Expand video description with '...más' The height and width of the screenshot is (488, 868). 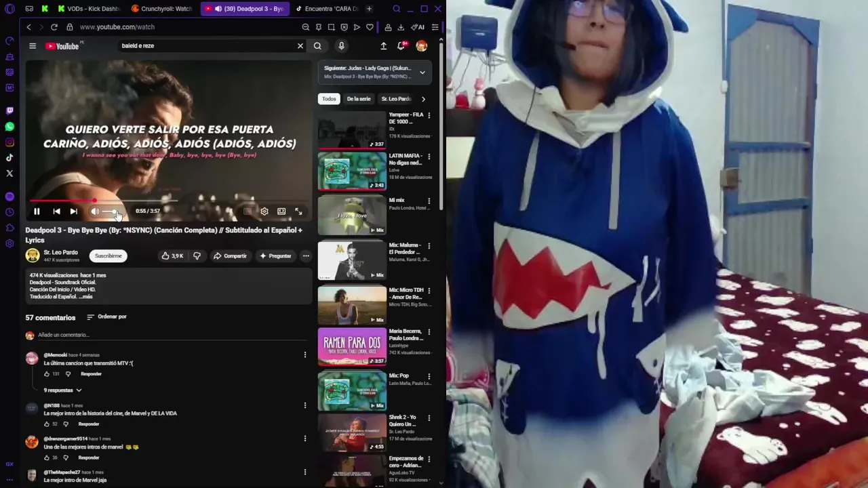[86, 297]
